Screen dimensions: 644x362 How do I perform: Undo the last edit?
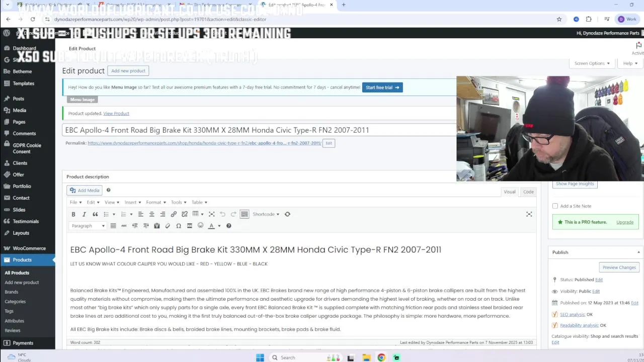point(222,214)
